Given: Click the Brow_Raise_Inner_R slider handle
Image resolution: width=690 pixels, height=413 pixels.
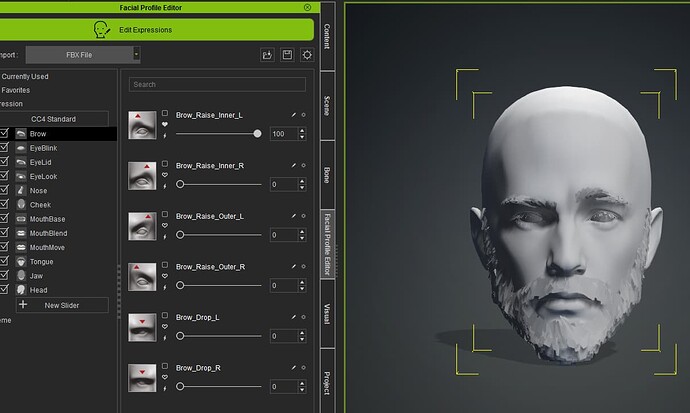Looking at the screenshot, I should (x=180, y=184).
